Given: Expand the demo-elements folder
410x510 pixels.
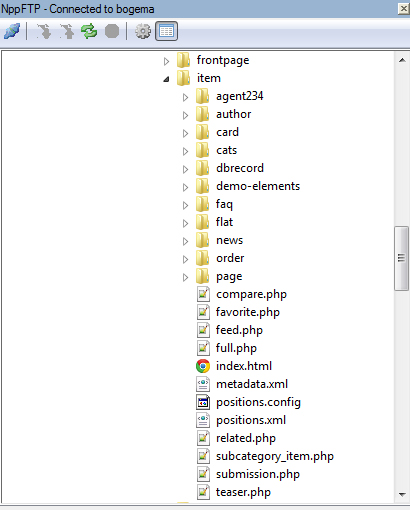Looking at the screenshot, I should (186, 187).
